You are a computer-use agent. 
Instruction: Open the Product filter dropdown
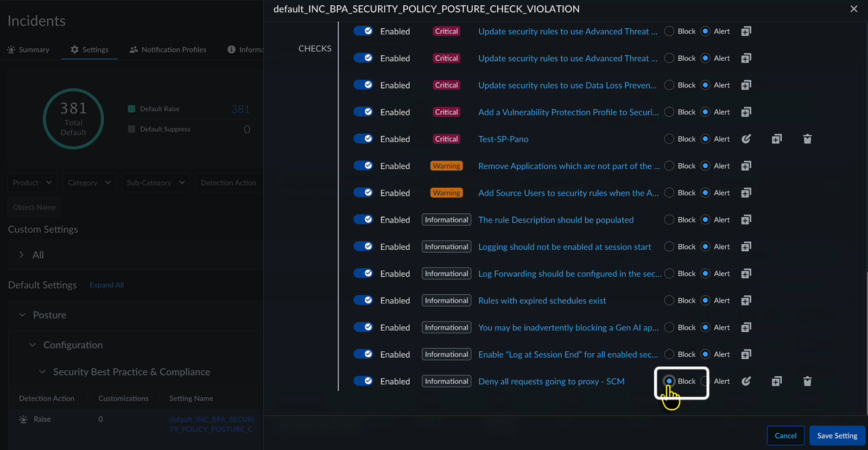point(33,182)
